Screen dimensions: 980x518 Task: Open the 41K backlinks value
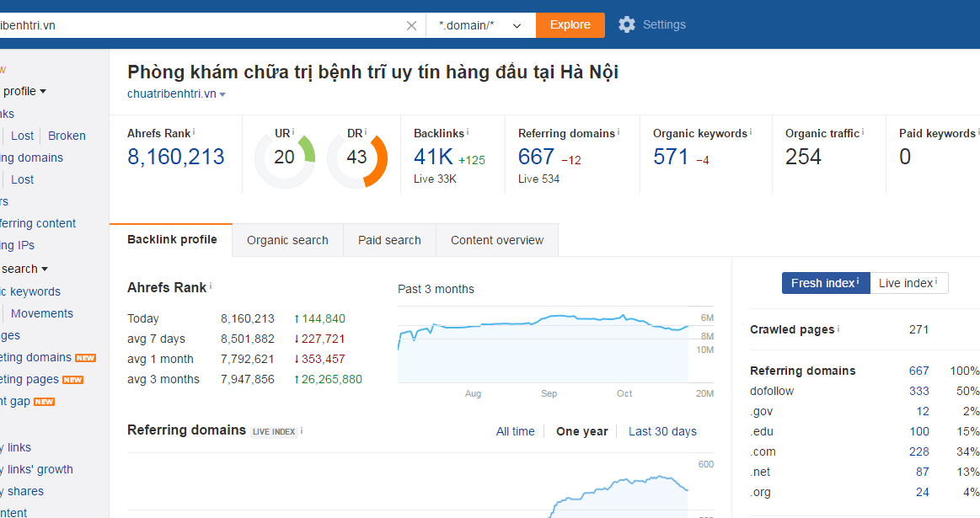433,156
